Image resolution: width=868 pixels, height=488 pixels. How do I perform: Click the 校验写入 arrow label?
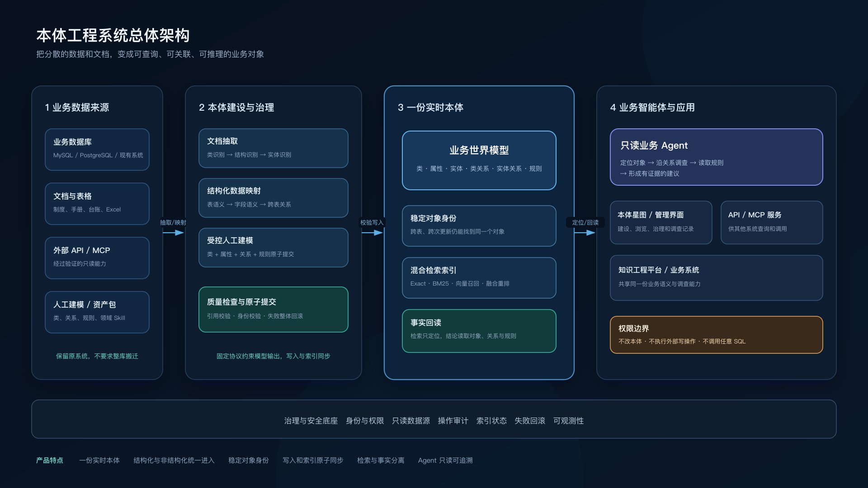coord(372,223)
